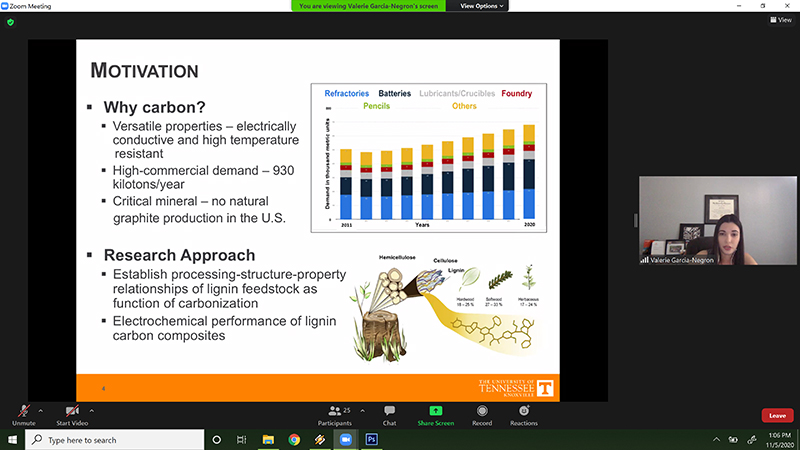This screenshot has width=800, height=450.
Task: Click the signal bars icon beside Valerie's name
Action: [644, 260]
